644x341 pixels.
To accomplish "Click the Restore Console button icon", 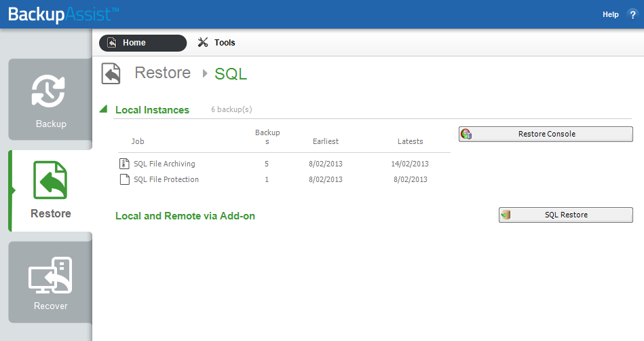I will (466, 134).
